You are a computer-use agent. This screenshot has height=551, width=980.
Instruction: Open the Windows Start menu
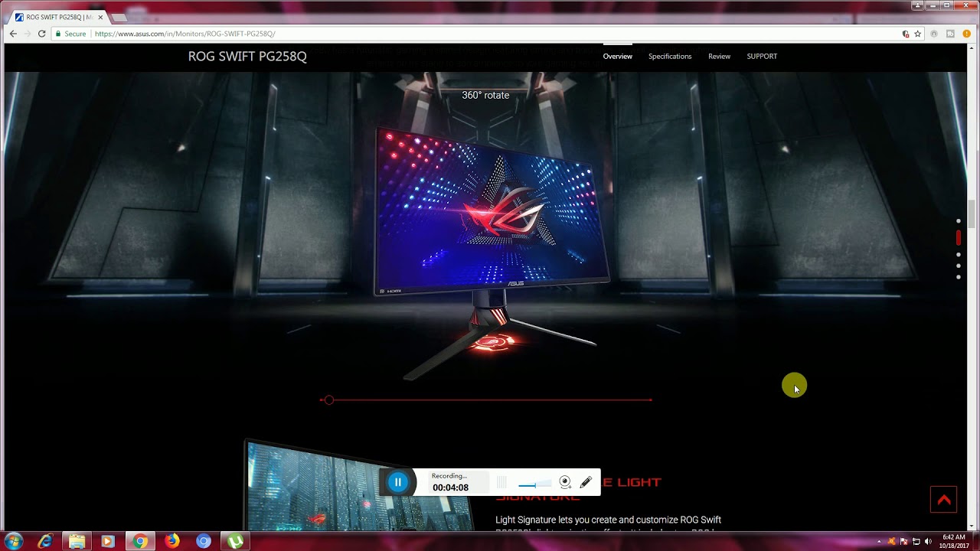[x=14, y=541]
